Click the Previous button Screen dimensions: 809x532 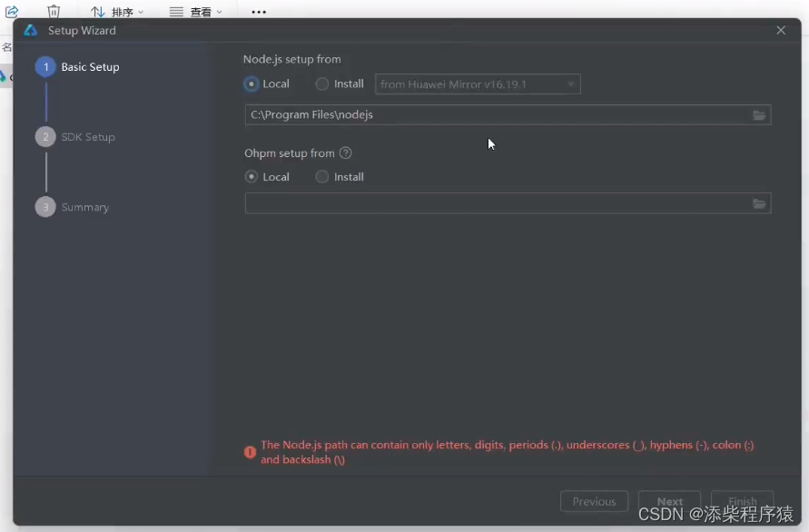(x=594, y=501)
